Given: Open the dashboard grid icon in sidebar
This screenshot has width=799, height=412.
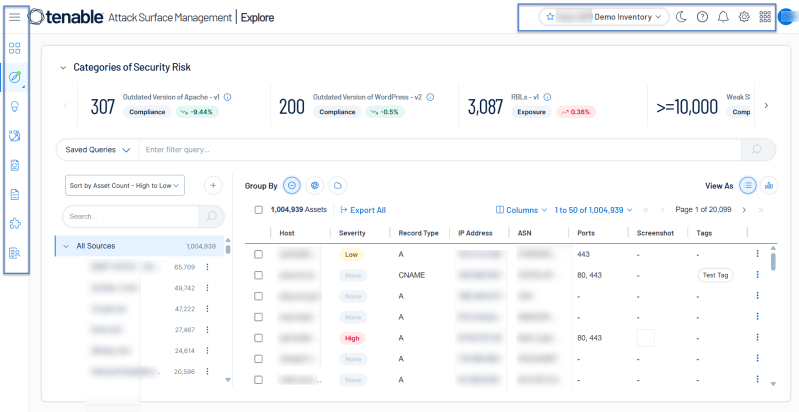Looking at the screenshot, I should click(15, 48).
